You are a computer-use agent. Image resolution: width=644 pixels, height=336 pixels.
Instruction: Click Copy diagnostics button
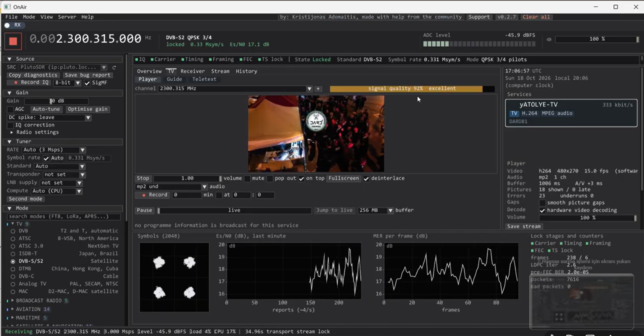click(x=33, y=75)
